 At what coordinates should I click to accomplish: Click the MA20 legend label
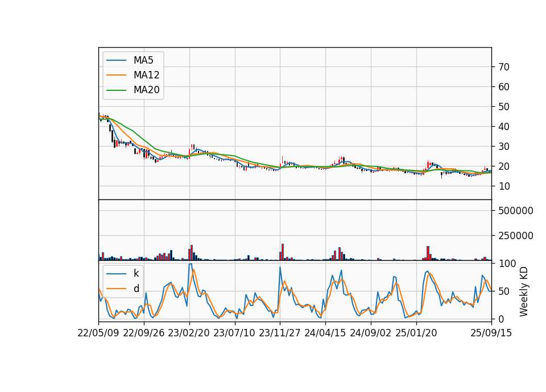pos(147,90)
